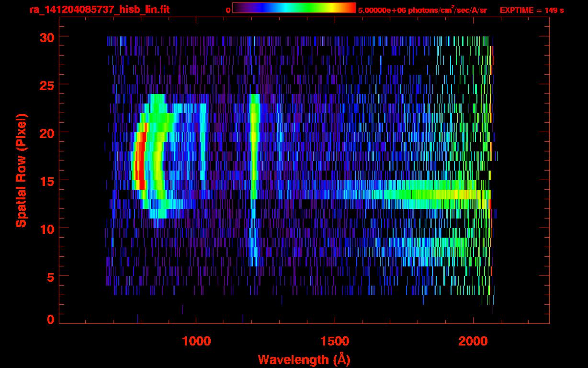Click the file name ra_141204085737_hisb_lin.fit
The height and width of the screenshot is (368, 588).
99,10
